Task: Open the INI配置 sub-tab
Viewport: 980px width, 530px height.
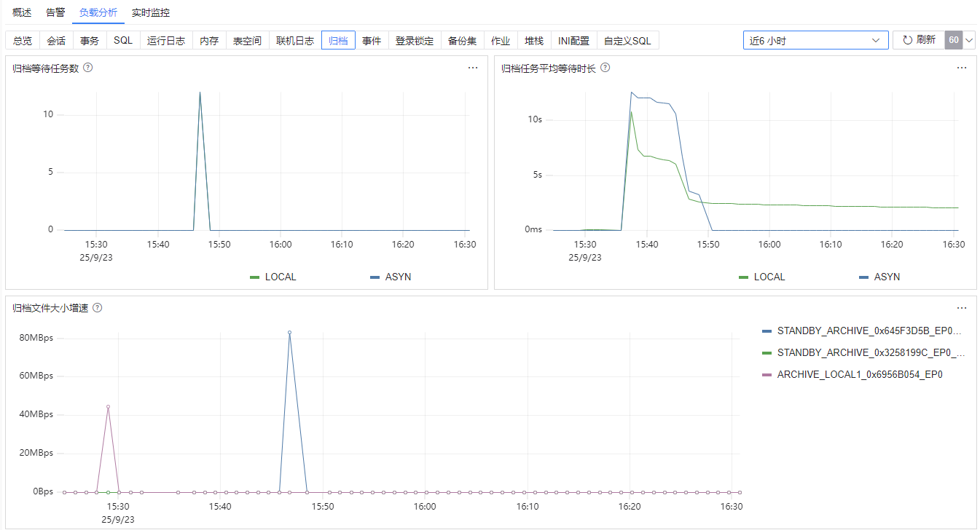Action: point(574,41)
